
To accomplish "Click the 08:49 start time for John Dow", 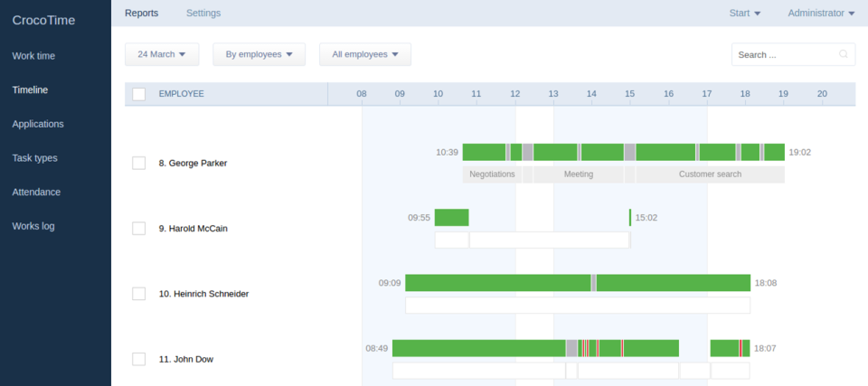I will [x=376, y=348].
